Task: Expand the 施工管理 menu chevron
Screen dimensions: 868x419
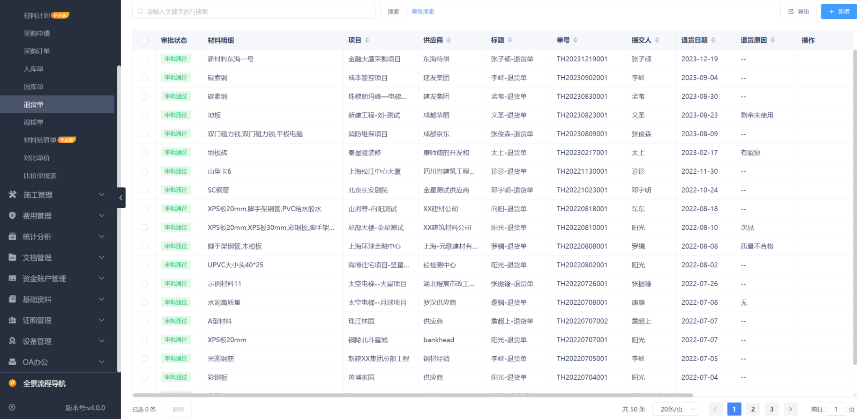Action: pyautogui.click(x=102, y=194)
